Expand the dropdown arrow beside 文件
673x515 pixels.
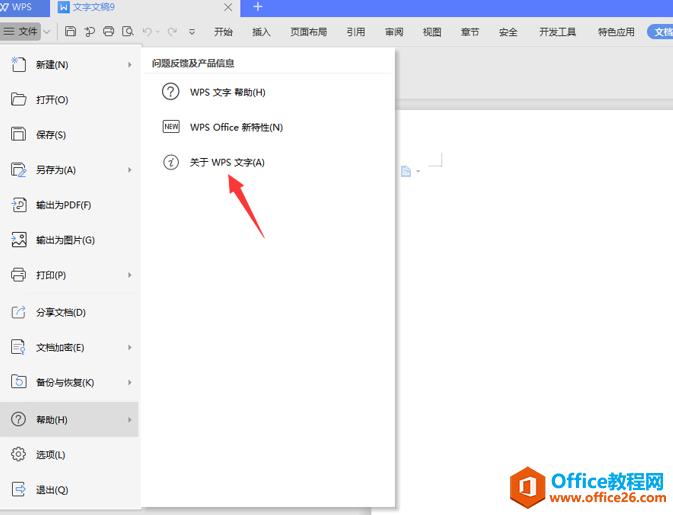click(47, 32)
